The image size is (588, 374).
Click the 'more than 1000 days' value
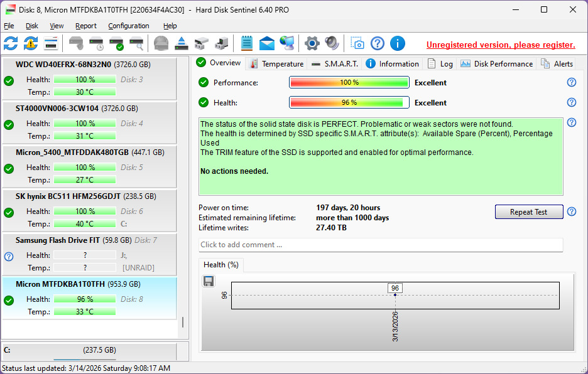[352, 218]
